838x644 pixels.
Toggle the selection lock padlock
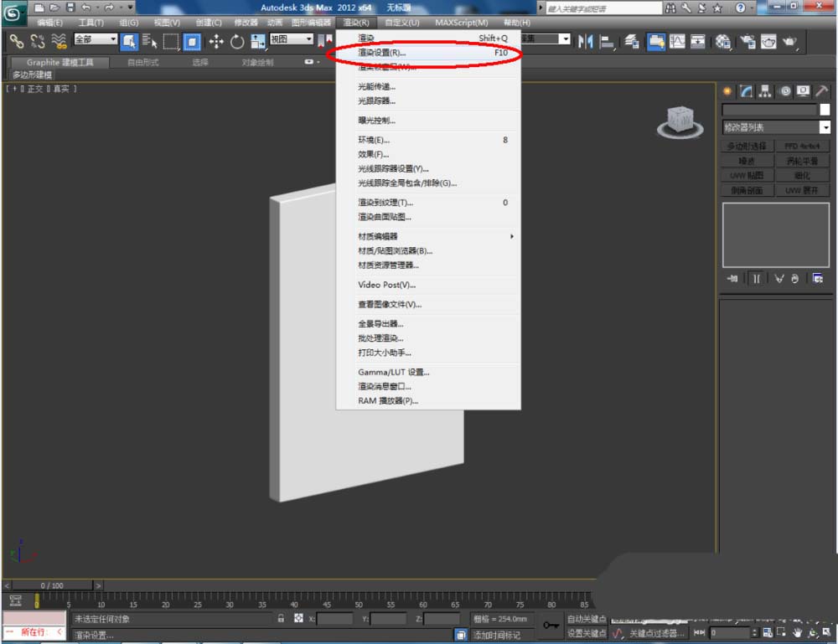282,619
